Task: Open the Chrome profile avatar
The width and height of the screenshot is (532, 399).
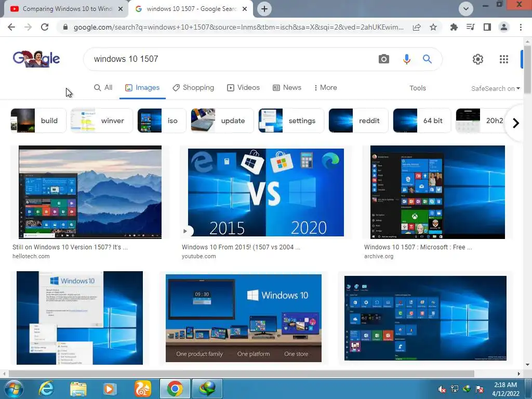Action: point(504,27)
